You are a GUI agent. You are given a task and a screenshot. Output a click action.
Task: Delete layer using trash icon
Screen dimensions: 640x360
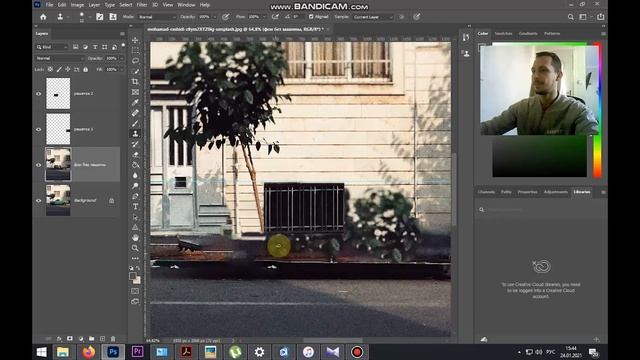[x=113, y=339]
